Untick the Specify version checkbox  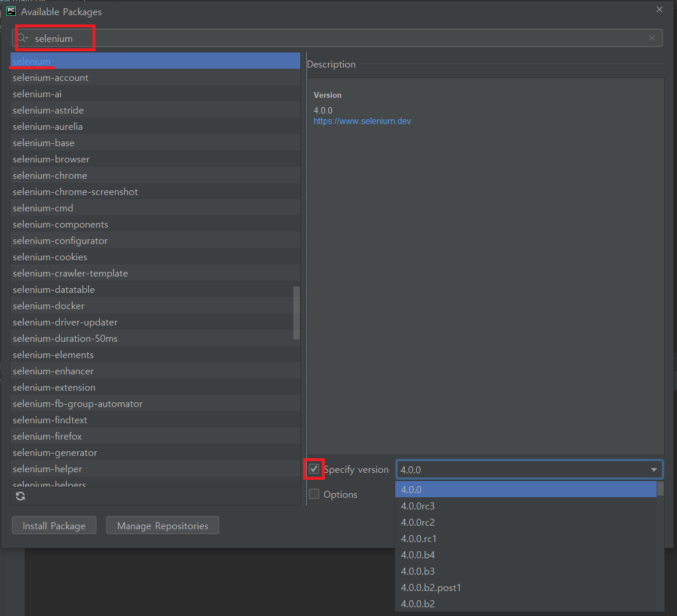(314, 469)
